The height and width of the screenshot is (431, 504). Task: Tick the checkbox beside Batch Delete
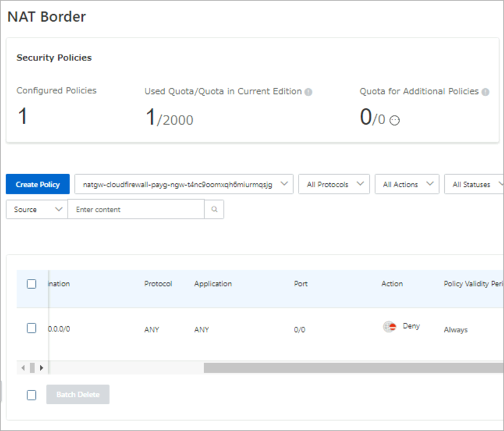click(x=32, y=395)
